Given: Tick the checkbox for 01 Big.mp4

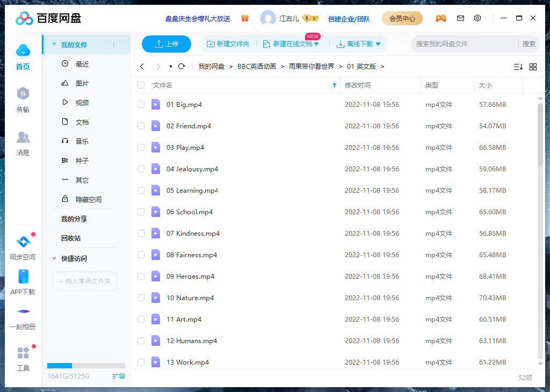Looking at the screenshot, I should coord(141,105).
